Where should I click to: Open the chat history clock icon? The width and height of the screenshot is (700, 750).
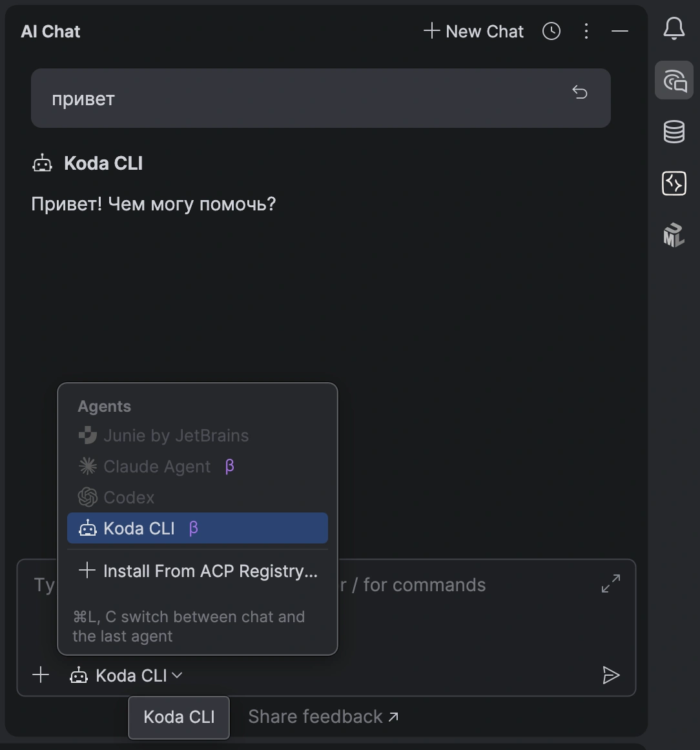(551, 31)
